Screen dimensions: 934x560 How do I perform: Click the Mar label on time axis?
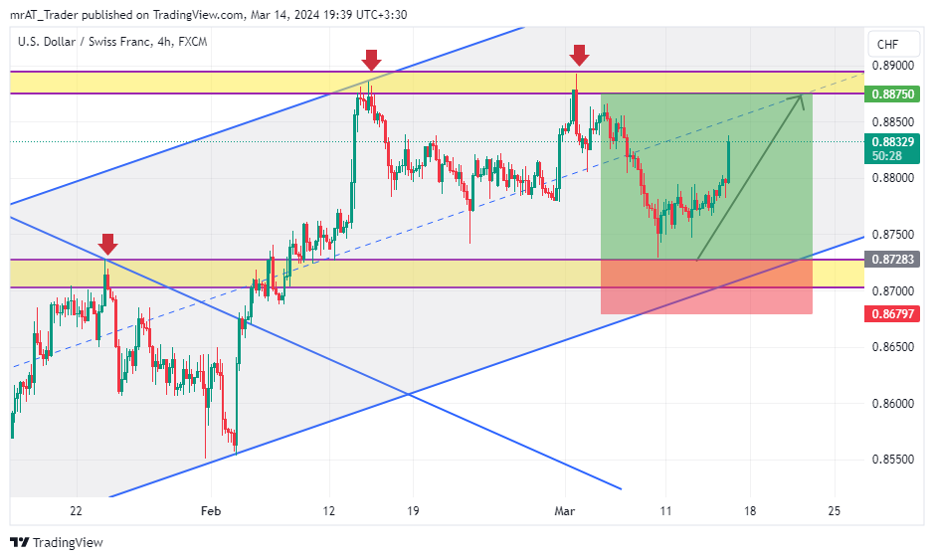click(565, 511)
